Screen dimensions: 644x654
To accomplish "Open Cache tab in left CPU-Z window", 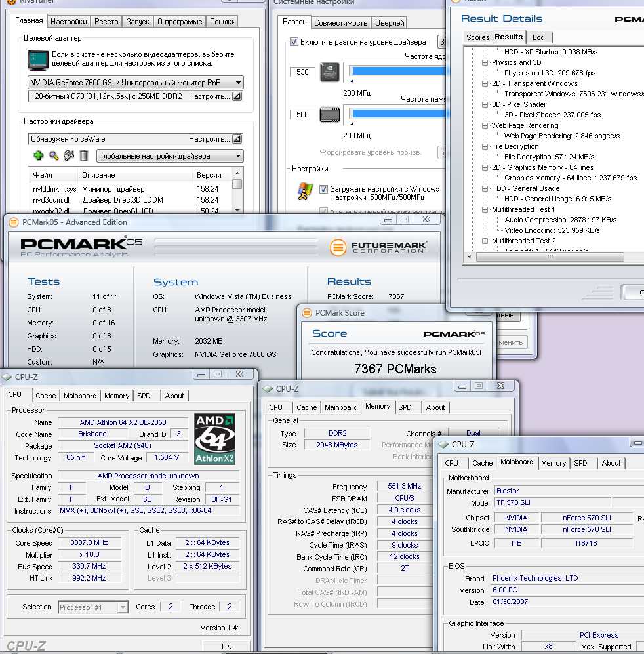I will click(x=46, y=396).
